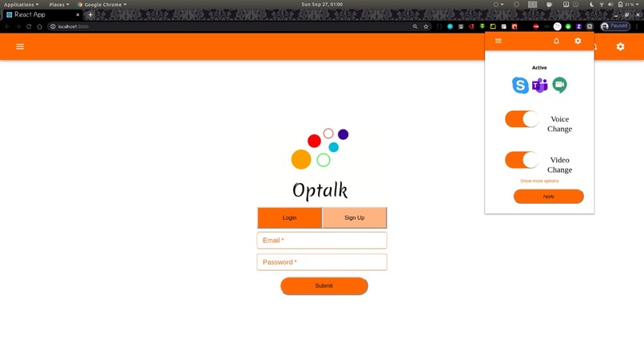The image size is (644, 362).
Task: Switch to the Login tab
Action: click(289, 218)
